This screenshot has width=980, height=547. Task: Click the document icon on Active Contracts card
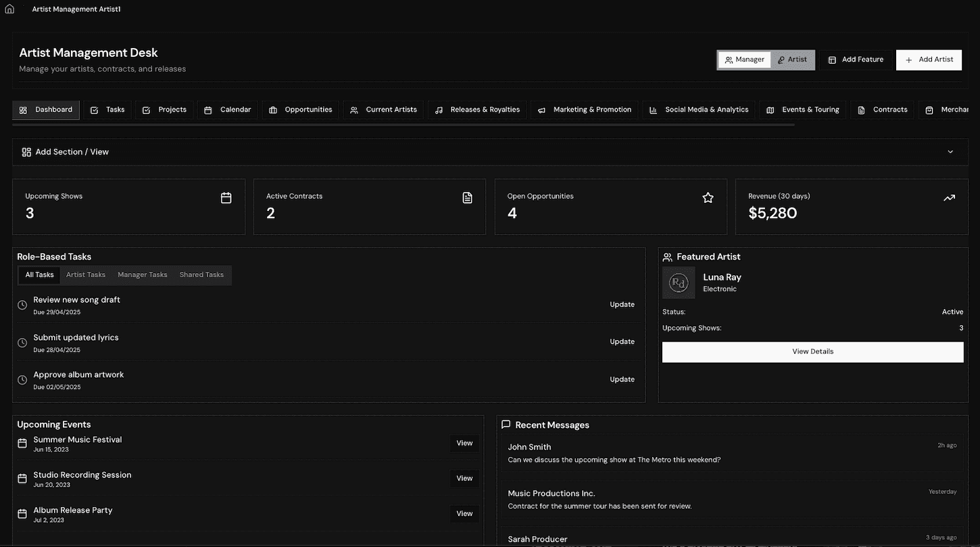click(x=467, y=198)
